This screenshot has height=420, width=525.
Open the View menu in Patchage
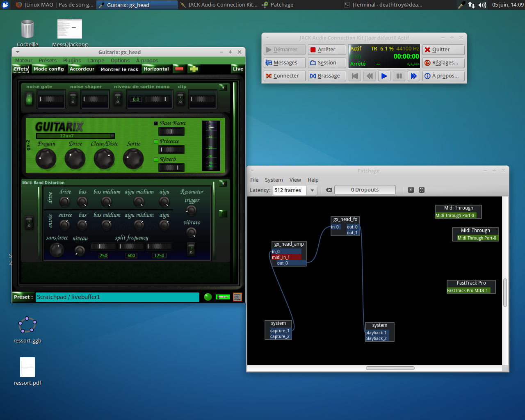click(295, 180)
